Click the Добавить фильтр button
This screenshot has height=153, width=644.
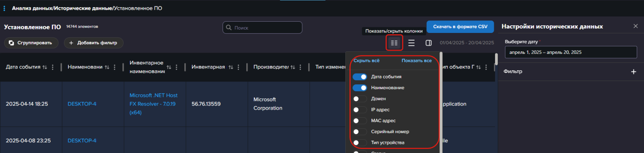93,43
